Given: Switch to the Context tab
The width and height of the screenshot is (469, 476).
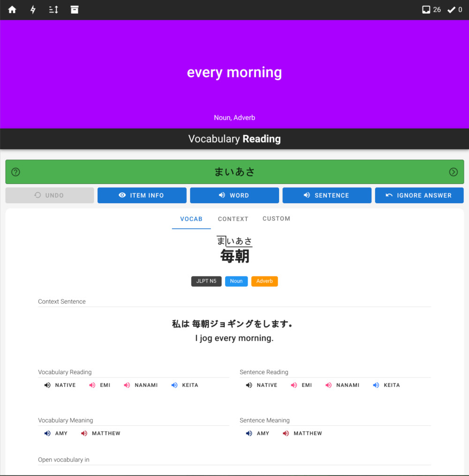Looking at the screenshot, I should tap(233, 219).
